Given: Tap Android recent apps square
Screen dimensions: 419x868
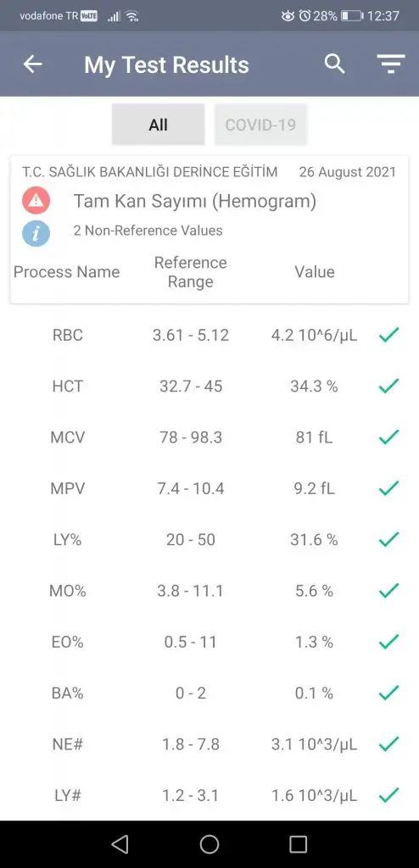Looking at the screenshot, I should [299, 843].
